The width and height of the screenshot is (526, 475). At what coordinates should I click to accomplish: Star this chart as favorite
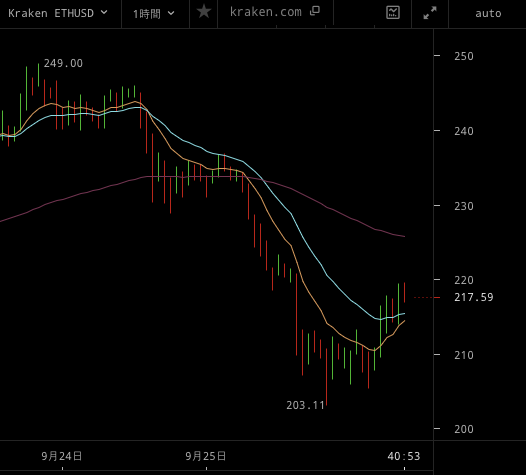[x=204, y=12]
